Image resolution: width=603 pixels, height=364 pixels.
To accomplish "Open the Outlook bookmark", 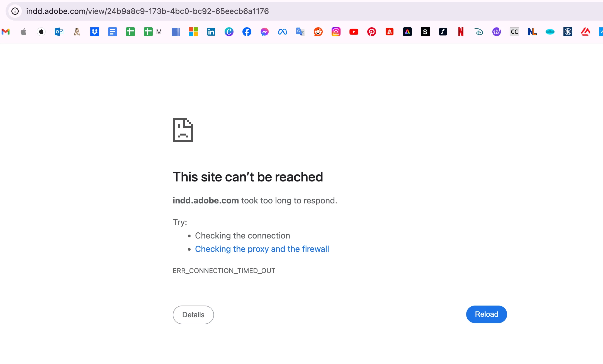I will (59, 32).
